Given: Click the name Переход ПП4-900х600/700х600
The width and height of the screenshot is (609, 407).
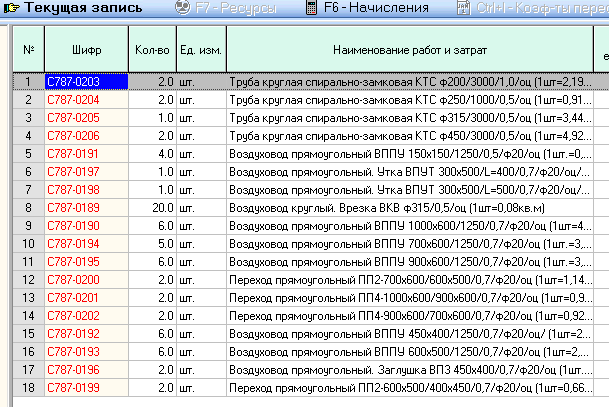Looking at the screenshot, I should pos(410,316).
